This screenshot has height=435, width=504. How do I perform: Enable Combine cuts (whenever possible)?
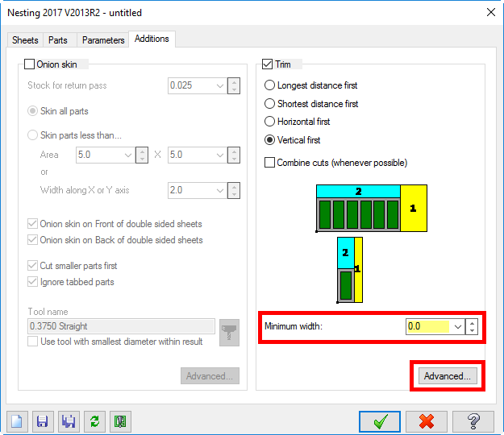click(269, 163)
